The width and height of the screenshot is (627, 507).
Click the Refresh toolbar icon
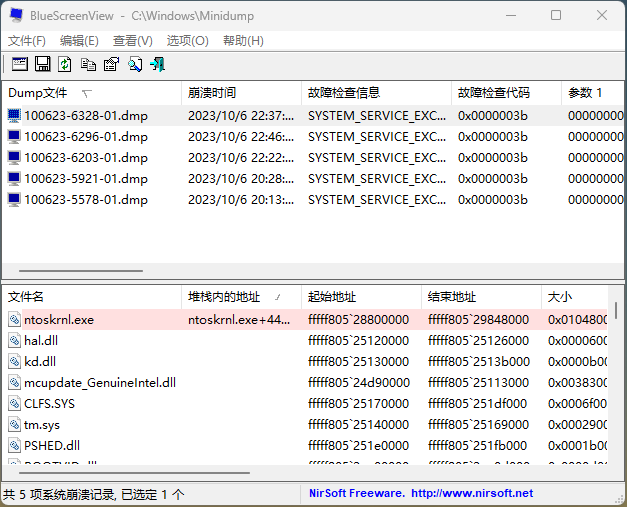click(x=65, y=64)
